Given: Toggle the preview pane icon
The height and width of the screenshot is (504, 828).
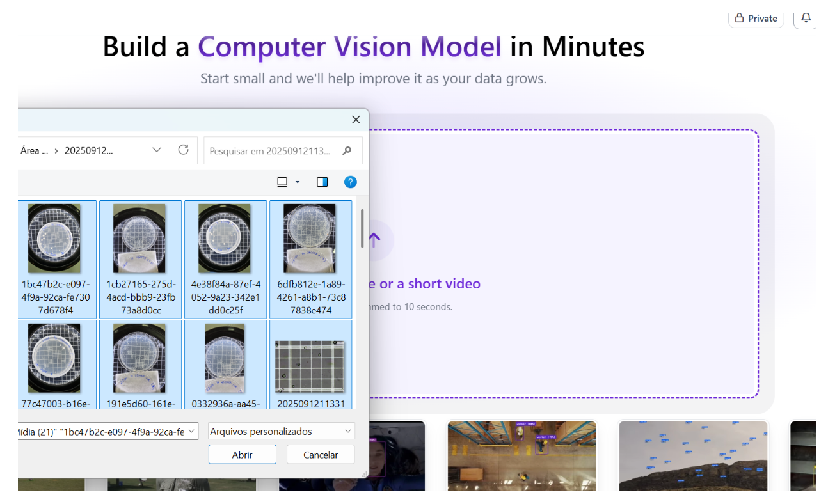Looking at the screenshot, I should click(x=322, y=182).
